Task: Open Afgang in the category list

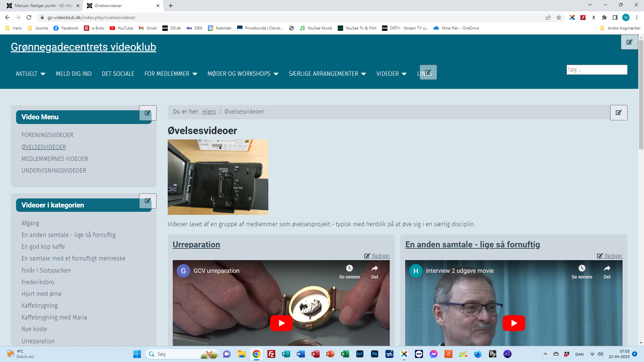Action: coord(31,223)
